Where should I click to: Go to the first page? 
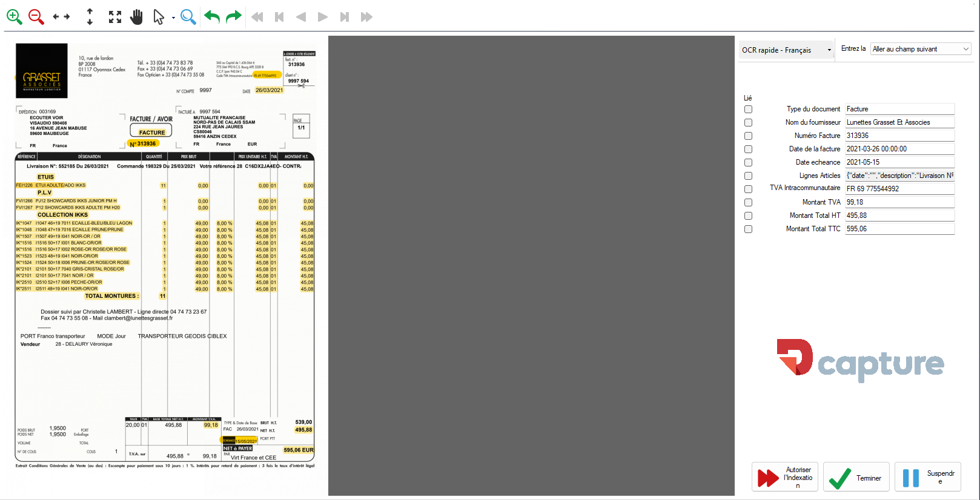(x=279, y=17)
